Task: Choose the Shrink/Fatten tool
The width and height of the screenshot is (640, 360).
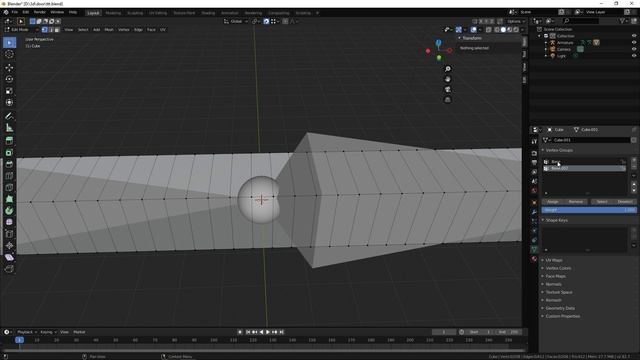Action: [9, 245]
